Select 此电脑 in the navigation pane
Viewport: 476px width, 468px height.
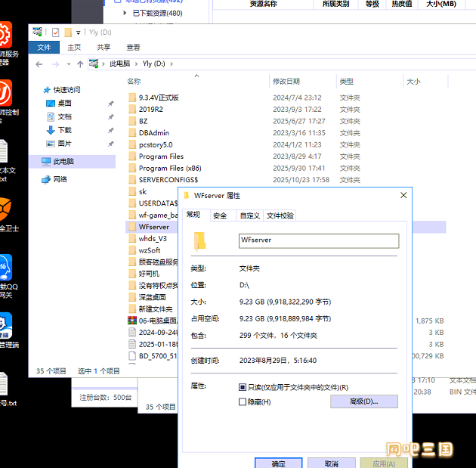(x=63, y=161)
